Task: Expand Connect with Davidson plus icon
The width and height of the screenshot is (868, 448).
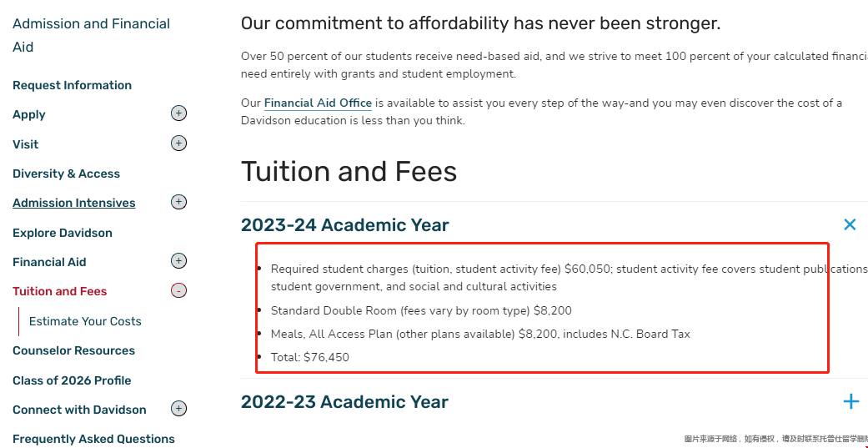Action: 178,409
